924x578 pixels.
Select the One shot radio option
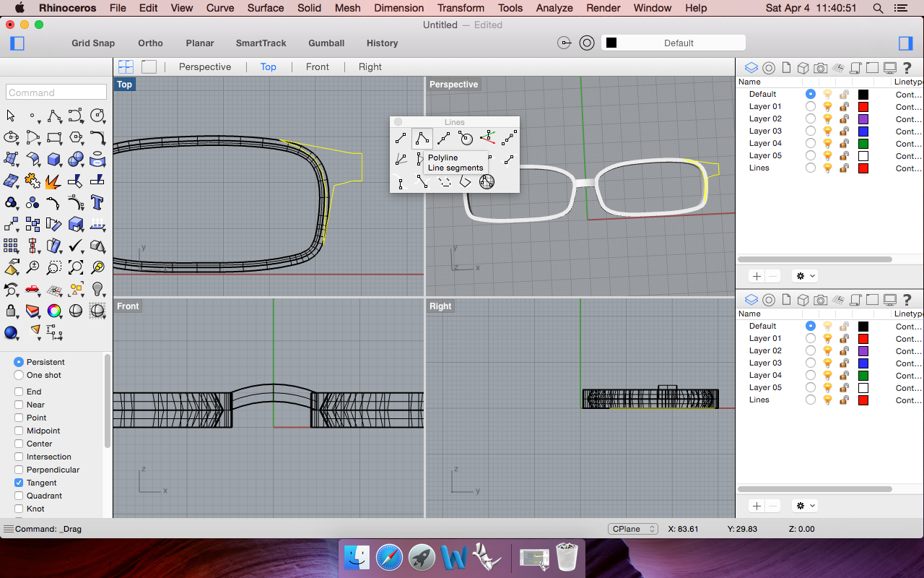pyautogui.click(x=19, y=375)
